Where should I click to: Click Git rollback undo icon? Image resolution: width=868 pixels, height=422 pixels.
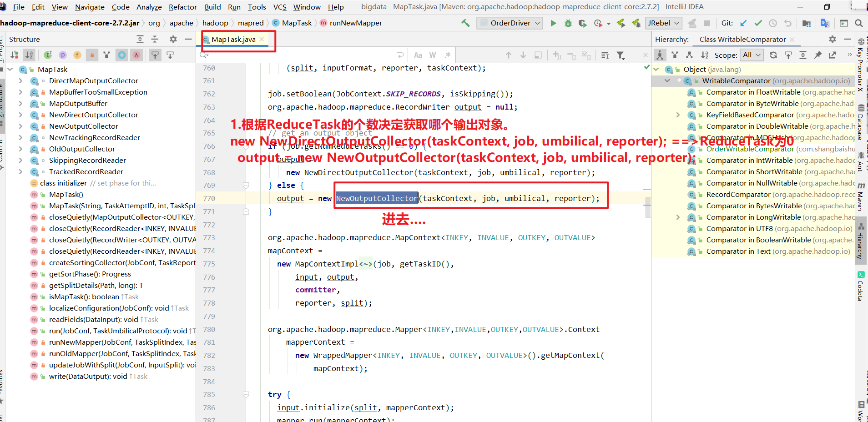coord(788,23)
